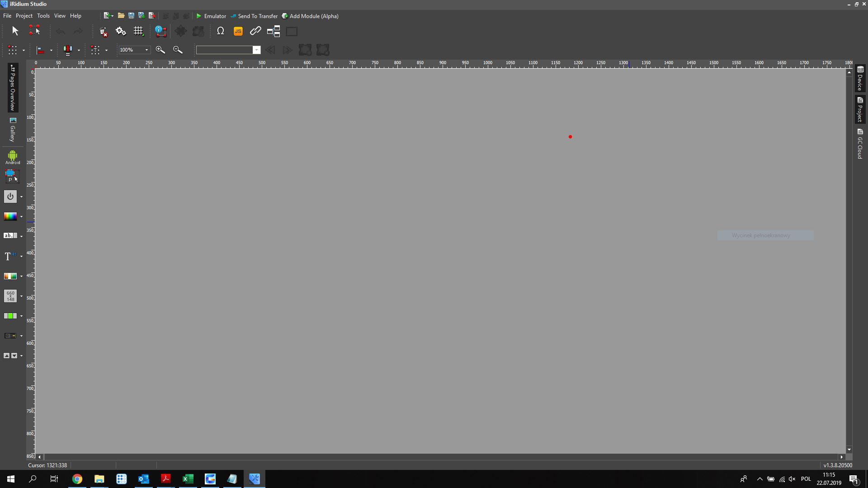Open the Project menu

coord(24,16)
